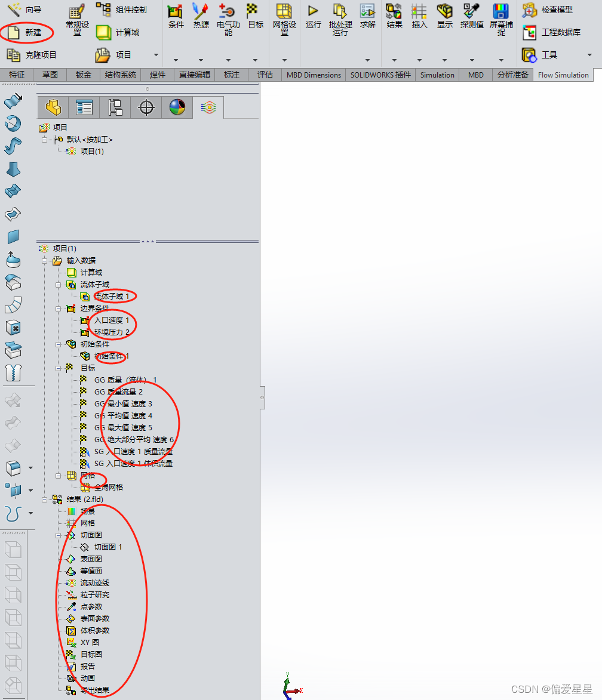602x700 pixels.
Task: Select 报告 report item
Action: [x=88, y=667]
